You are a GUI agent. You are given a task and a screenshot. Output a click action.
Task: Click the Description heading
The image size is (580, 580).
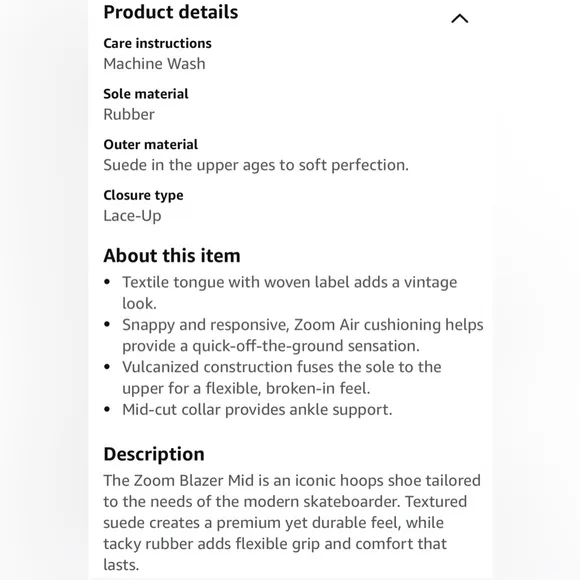click(x=154, y=454)
